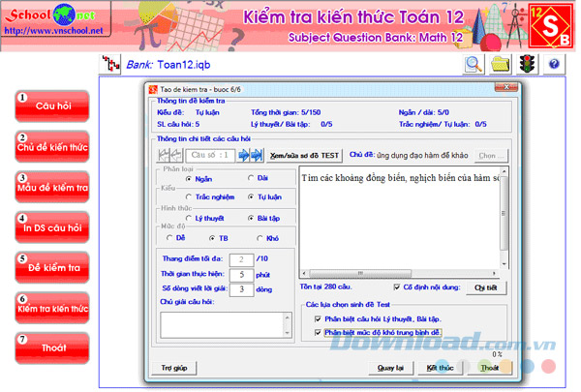The image size is (581, 392).
Task: Click the red Thoát sidebar button
Action: click(52, 347)
